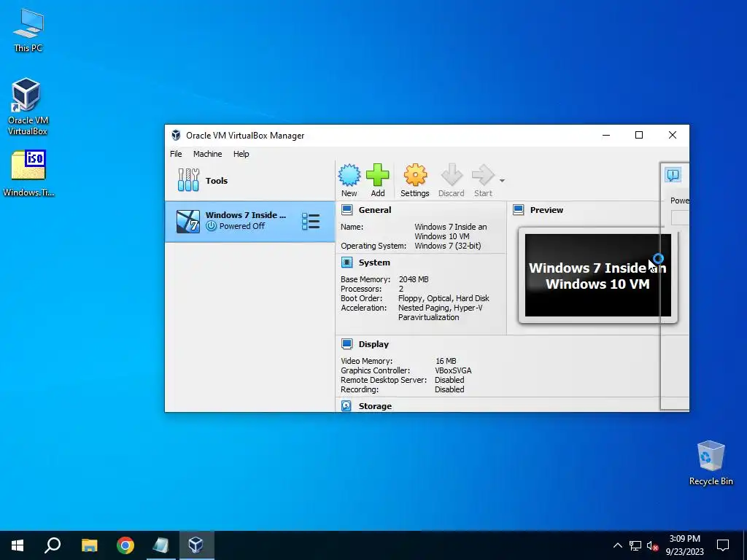Click the Windows 7 VM OS icon
The image size is (747, 560).
pyautogui.click(x=188, y=222)
